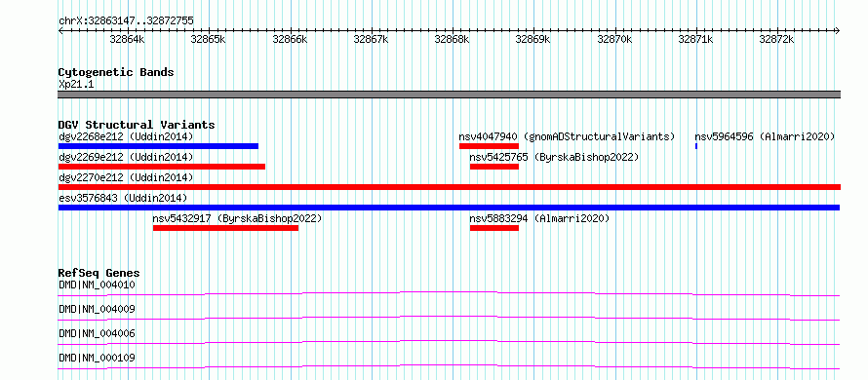
Task: Select the DMD|NM_004006 gene label
Action: click(x=97, y=333)
